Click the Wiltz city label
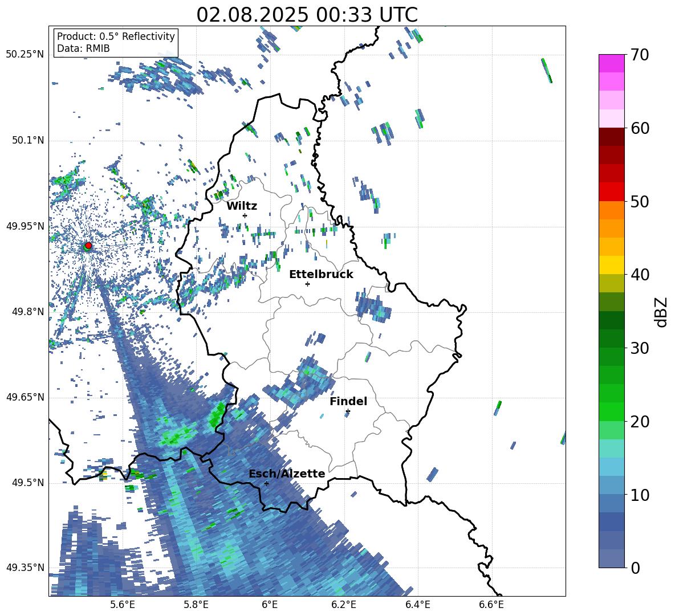The image size is (675, 616). (x=242, y=206)
